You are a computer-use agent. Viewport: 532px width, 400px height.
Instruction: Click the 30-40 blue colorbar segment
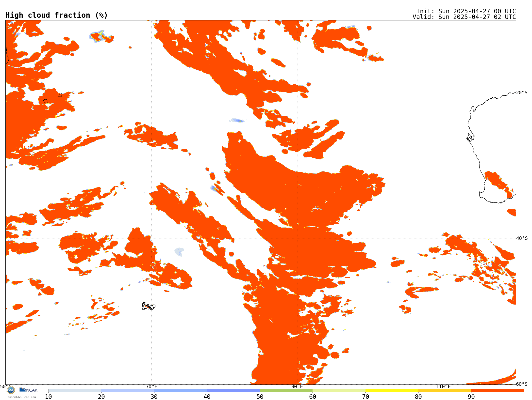point(181,391)
